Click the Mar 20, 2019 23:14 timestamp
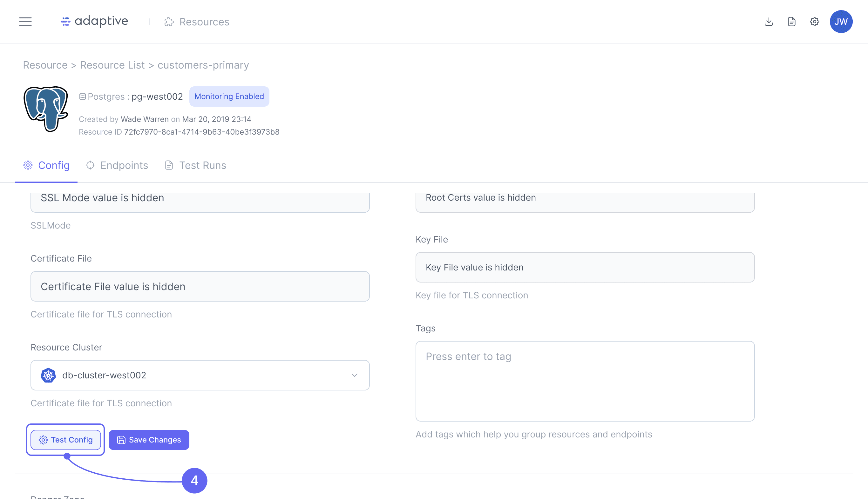The width and height of the screenshot is (868, 499). point(217,119)
